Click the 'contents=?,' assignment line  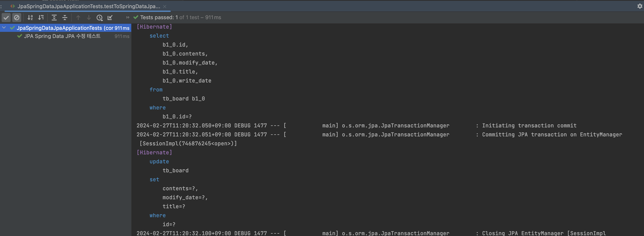tap(180, 189)
